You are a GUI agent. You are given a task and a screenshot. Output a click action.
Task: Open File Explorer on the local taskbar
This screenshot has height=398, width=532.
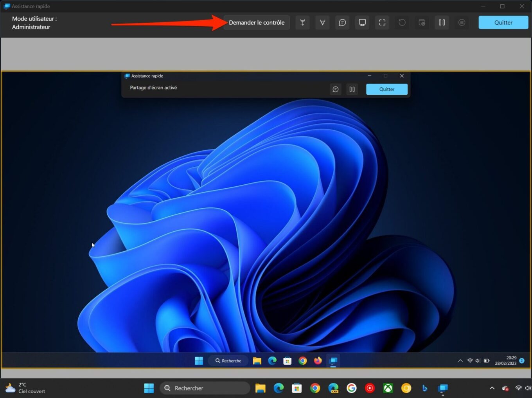click(x=260, y=388)
